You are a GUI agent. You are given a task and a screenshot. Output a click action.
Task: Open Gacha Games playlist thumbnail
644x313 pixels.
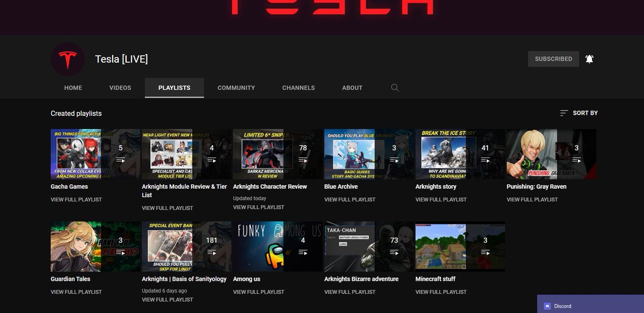click(96, 154)
